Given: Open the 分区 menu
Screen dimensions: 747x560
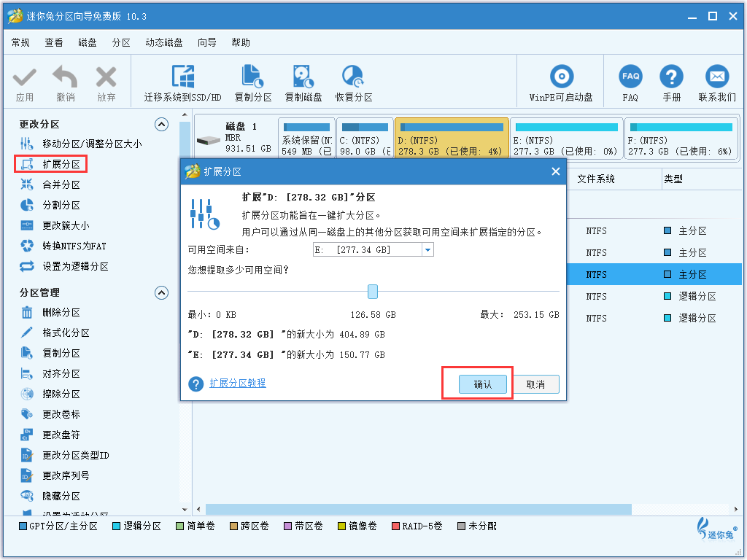Looking at the screenshot, I should coord(121,43).
